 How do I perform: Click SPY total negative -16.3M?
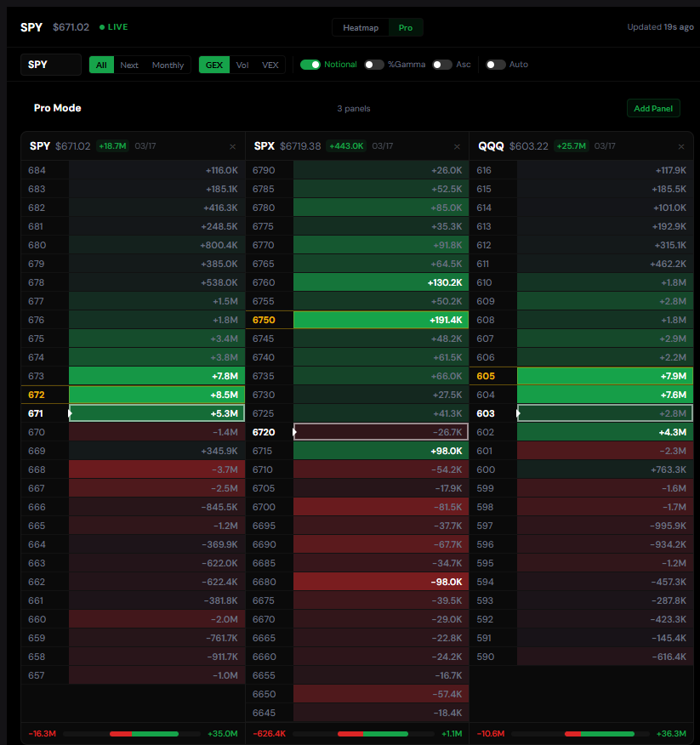[43, 734]
